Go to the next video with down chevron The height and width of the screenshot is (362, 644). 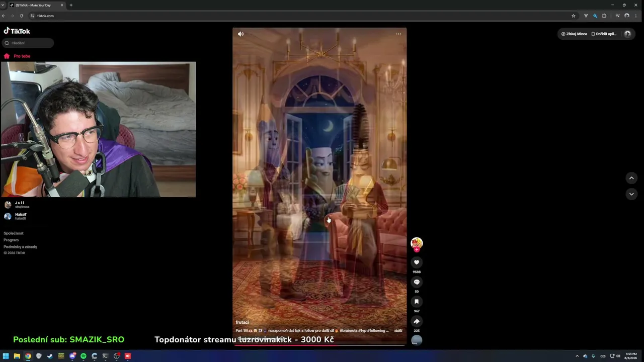(631, 194)
